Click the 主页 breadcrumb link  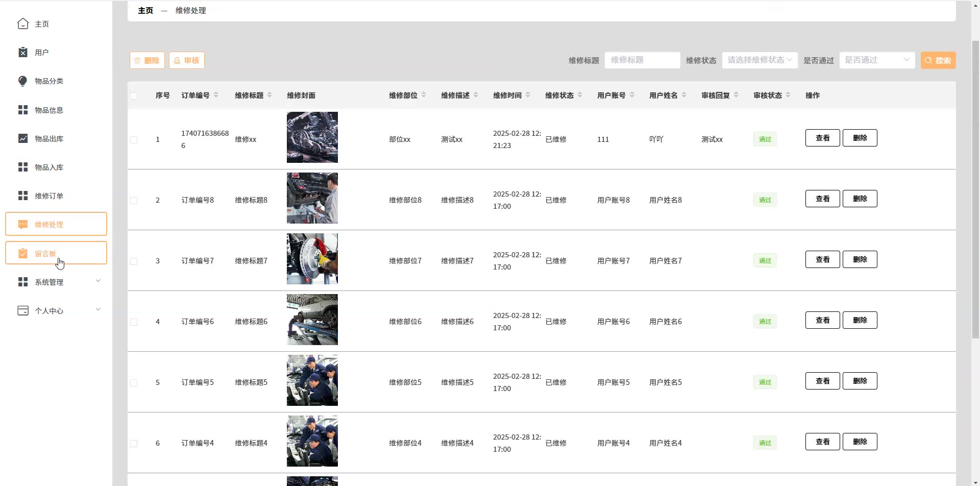click(145, 10)
